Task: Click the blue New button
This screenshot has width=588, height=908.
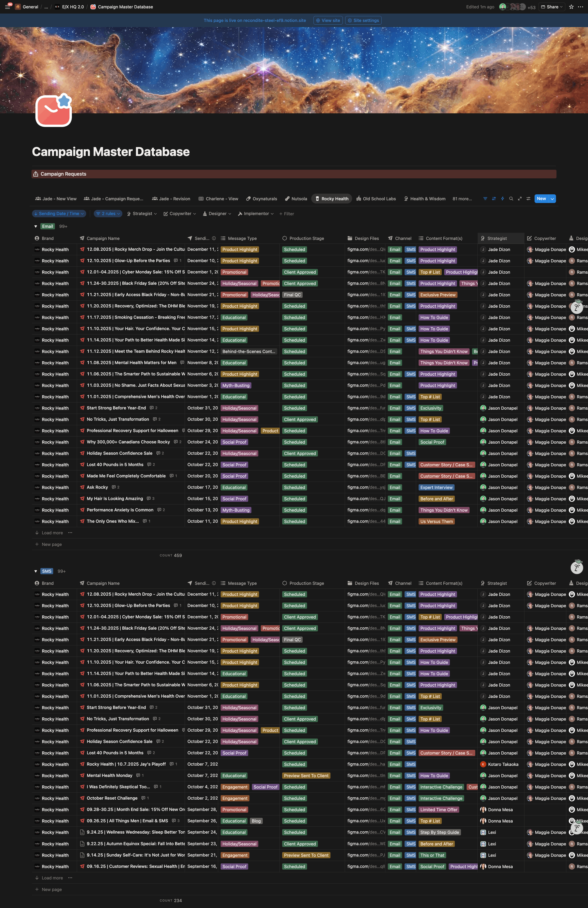Action: (541, 199)
